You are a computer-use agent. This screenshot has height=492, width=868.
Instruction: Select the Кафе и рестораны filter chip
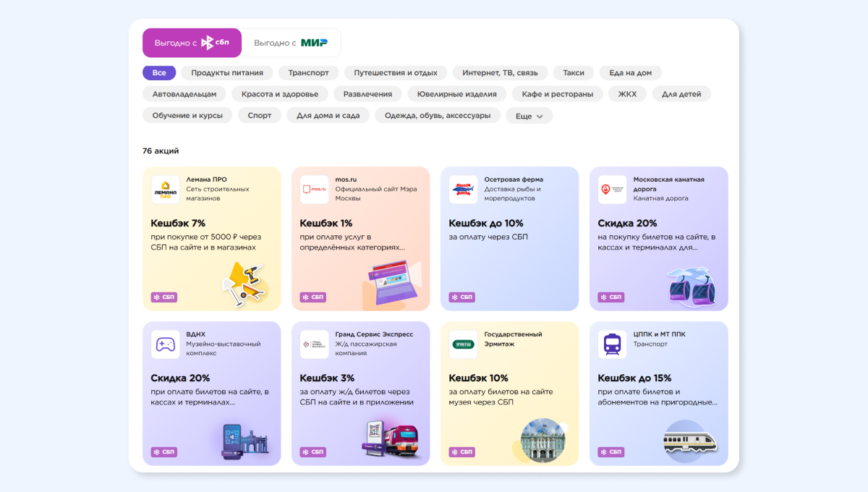click(558, 94)
